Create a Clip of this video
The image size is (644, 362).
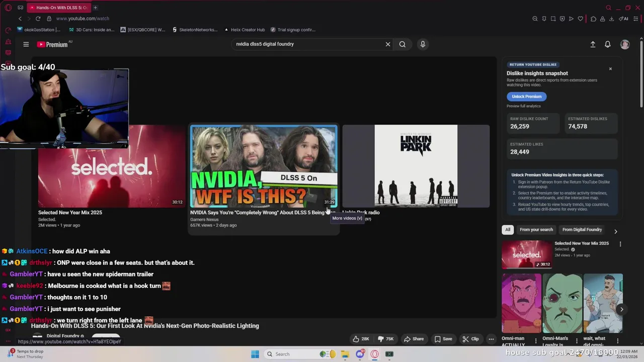pyautogui.click(x=470, y=339)
